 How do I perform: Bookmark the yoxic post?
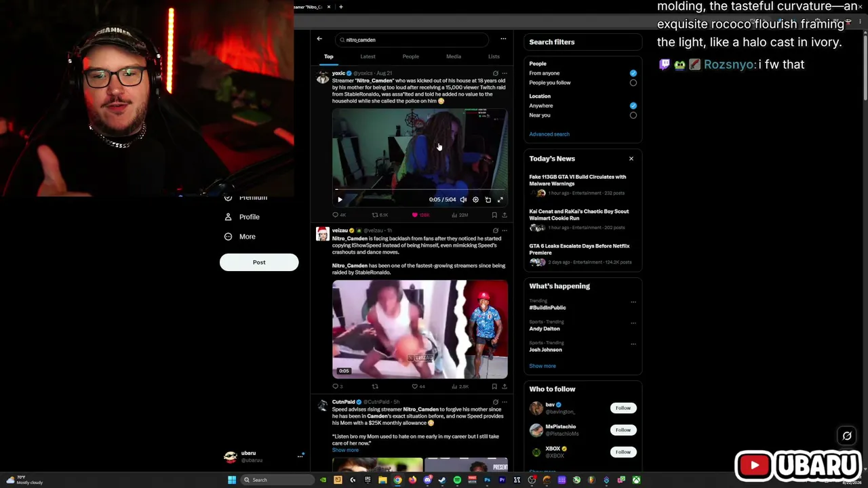coord(494,215)
